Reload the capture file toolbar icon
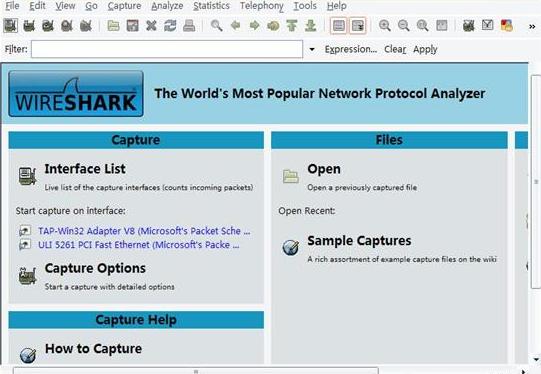The image size is (541, 374). [170, 26]
